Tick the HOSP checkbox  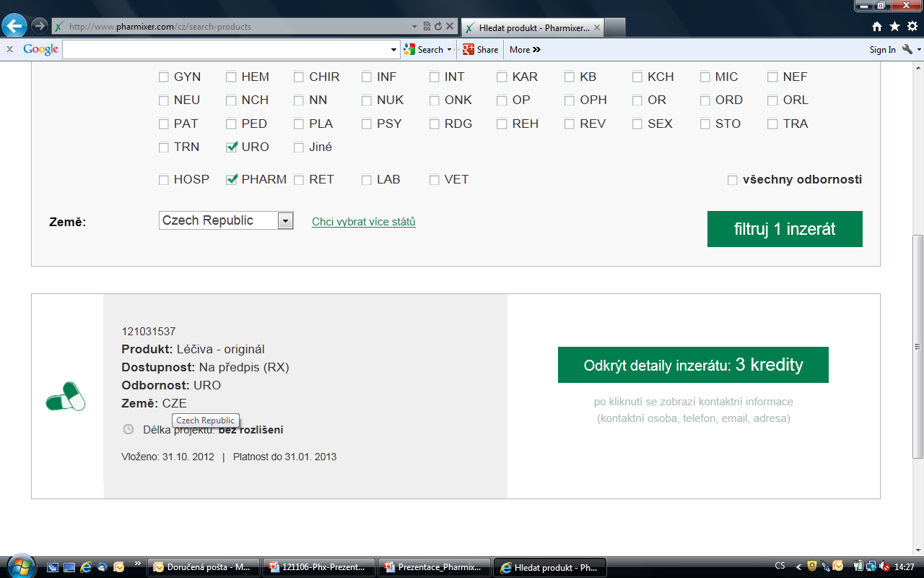[x=164, y=180]
